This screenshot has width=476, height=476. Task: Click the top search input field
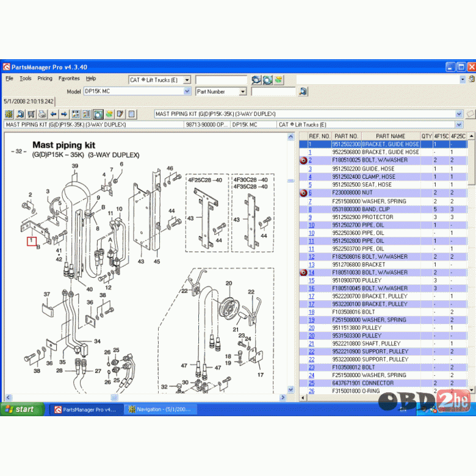(222, 80)
